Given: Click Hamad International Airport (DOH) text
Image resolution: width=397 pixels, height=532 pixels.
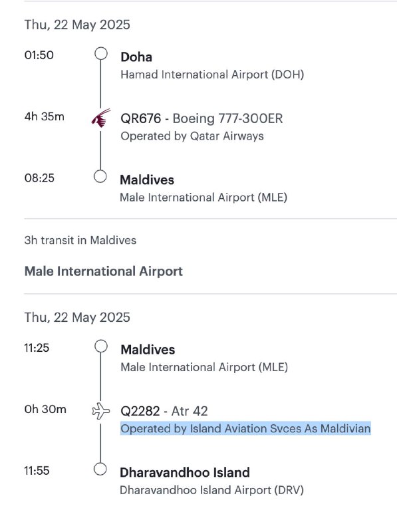Looking at the screenshot, I should 212,74.
